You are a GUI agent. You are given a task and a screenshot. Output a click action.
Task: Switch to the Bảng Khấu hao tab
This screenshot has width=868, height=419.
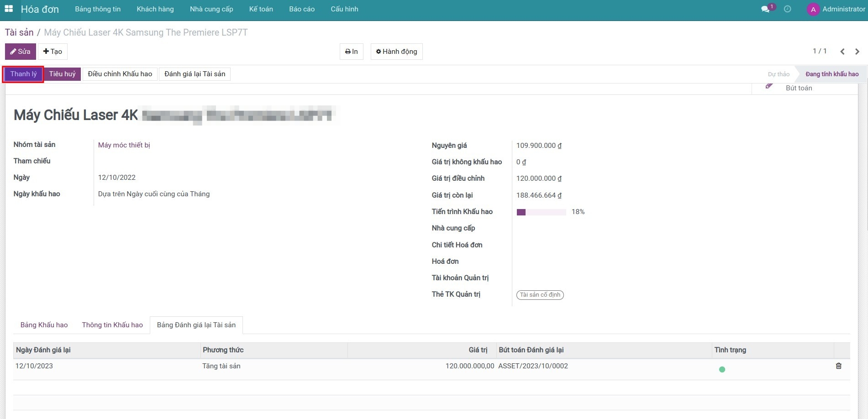[44, 325]
